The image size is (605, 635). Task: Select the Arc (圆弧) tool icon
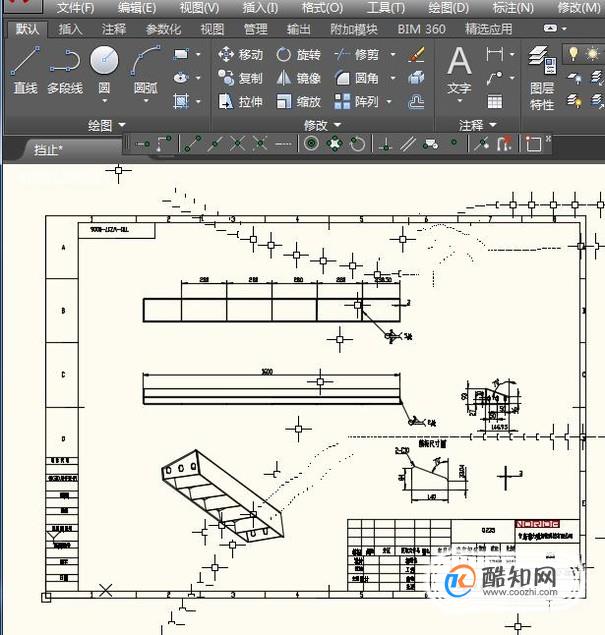[x=145, y=61]
